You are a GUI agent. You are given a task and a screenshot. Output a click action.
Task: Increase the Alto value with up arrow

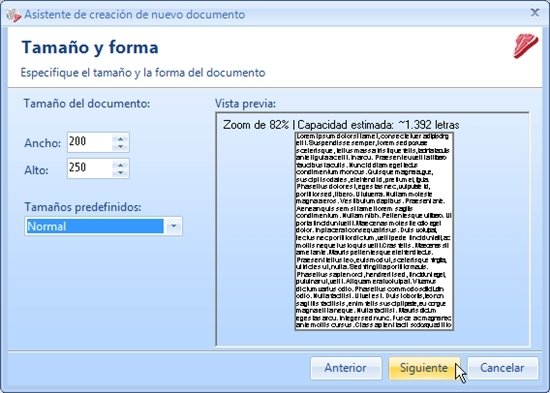pyautogui.click(x=121, y=165)
